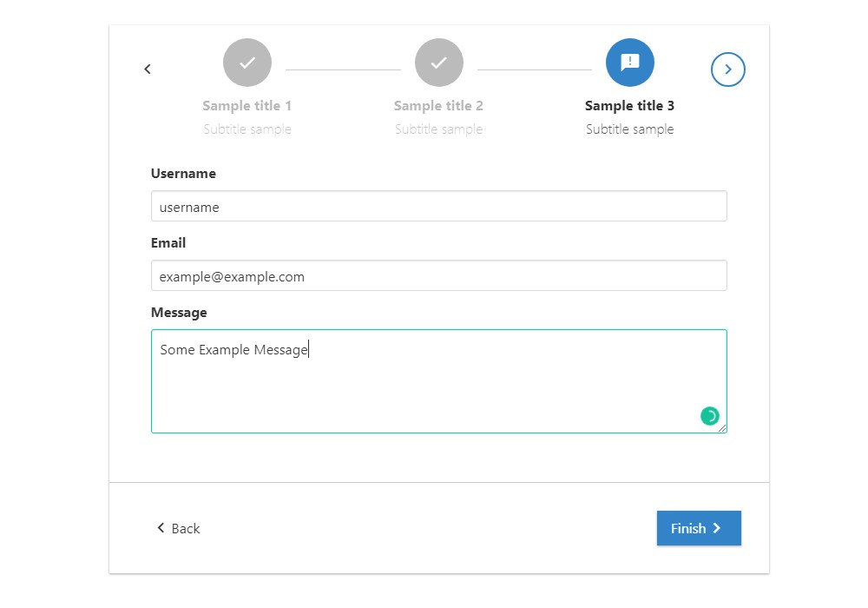The image size is (868, 608).
Task: Click Subtitle sample under Sample title 1
Action: [247, 129]
